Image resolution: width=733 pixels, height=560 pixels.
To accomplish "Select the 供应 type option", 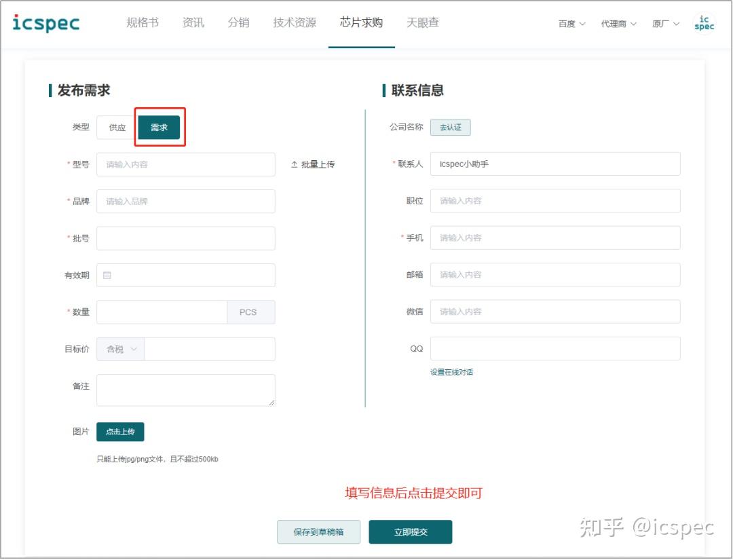I will pyautogui.click(x=116, y=127).
